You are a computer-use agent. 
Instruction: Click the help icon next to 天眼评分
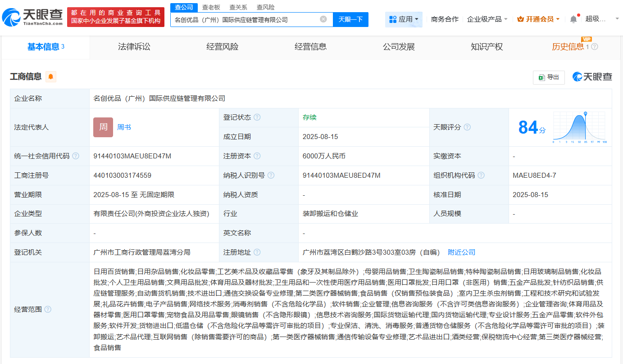point(467,127)
